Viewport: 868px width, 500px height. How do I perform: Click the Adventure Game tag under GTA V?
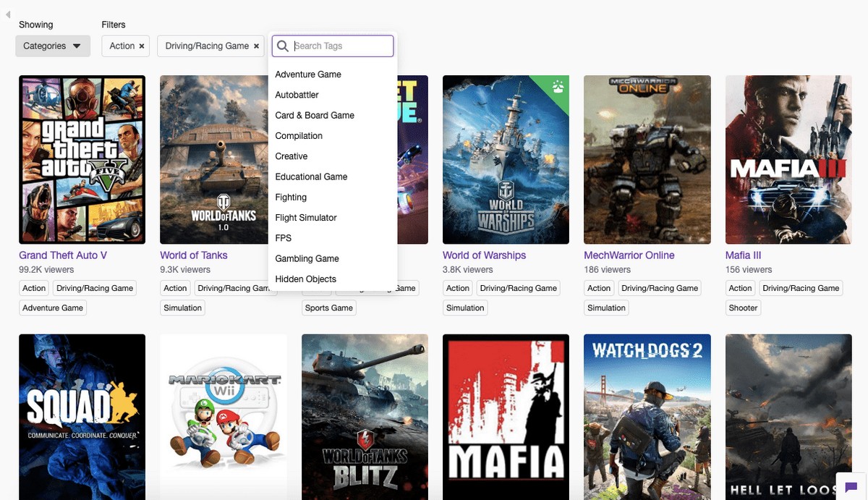click(x=52, y=308)
